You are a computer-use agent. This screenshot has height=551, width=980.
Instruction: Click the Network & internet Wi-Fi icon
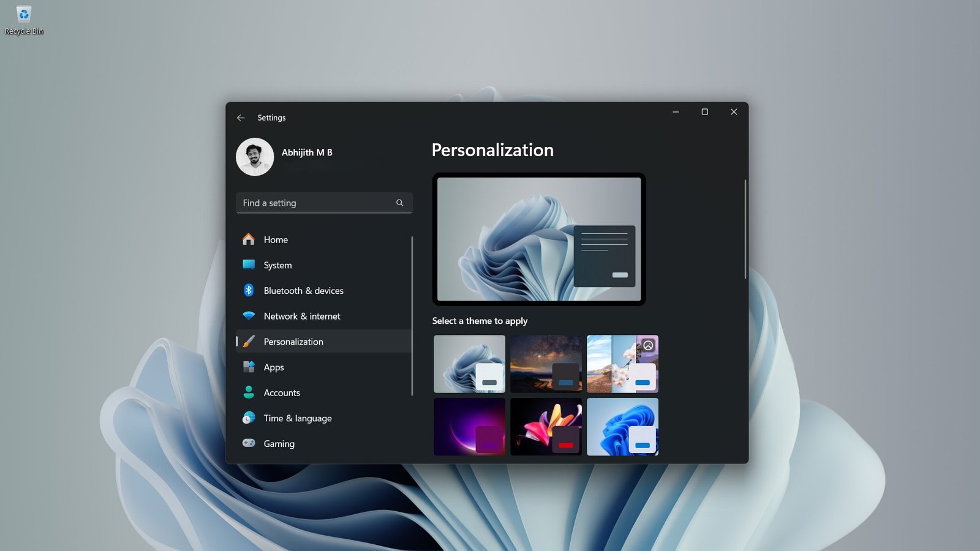[x=249, y=316]
